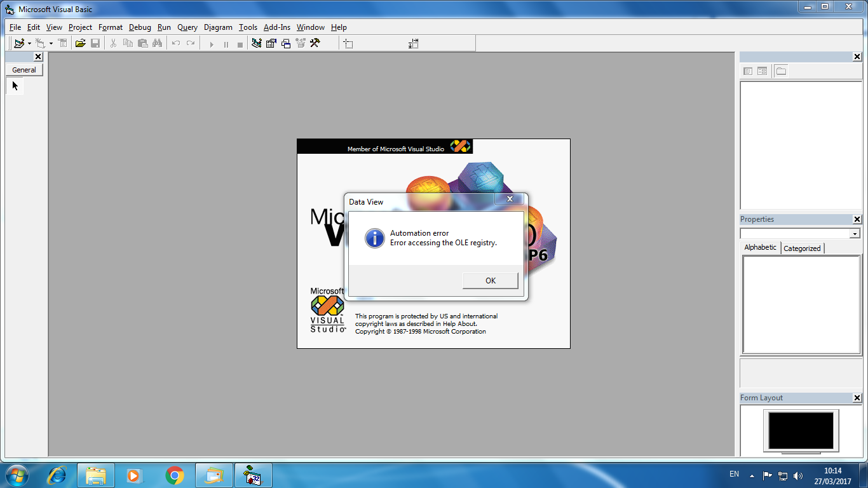868x488 pixels.
Task: Show the Toolbox via hammer icon
Action: [x=315, y=43]
